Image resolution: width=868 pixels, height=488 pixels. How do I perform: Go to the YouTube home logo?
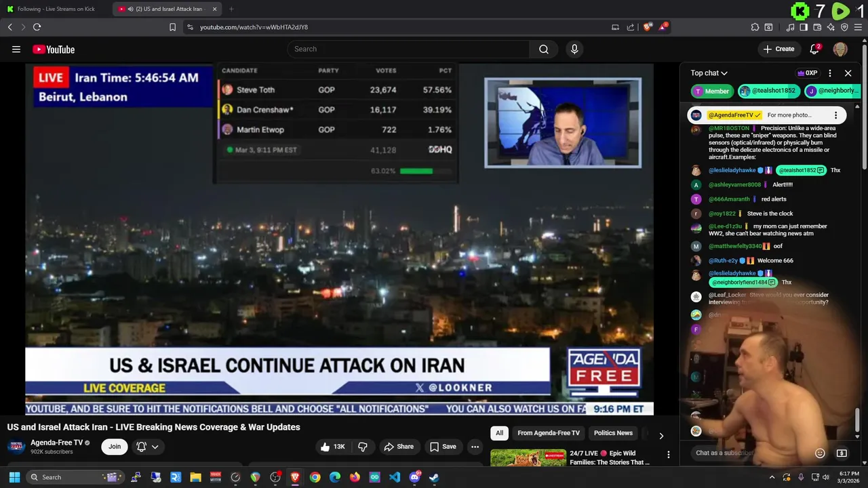pos(54,49)
